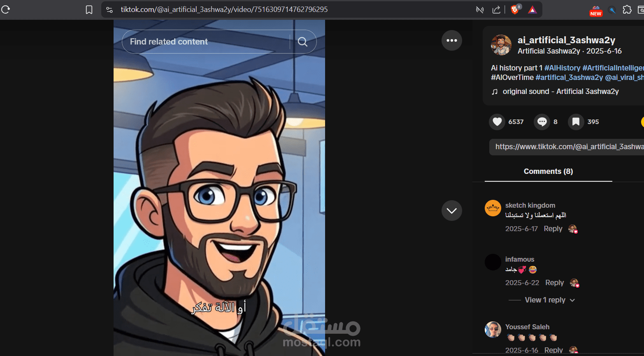Open the extension with the NEW badge
The image size is (644, 356).
pyautogui.click(x=595, y=10)
